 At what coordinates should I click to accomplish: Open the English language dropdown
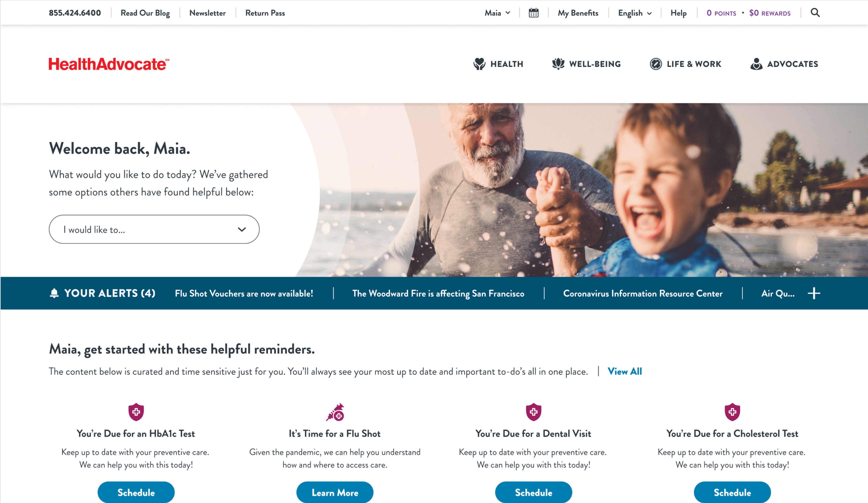(x=635, y=13)
